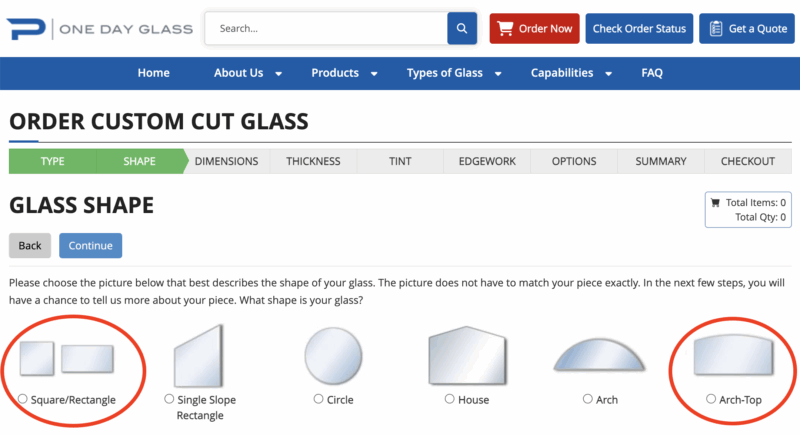Choose the Circle radio button
The width and height of the screenshot is (800, 435).
click(319, 399)
